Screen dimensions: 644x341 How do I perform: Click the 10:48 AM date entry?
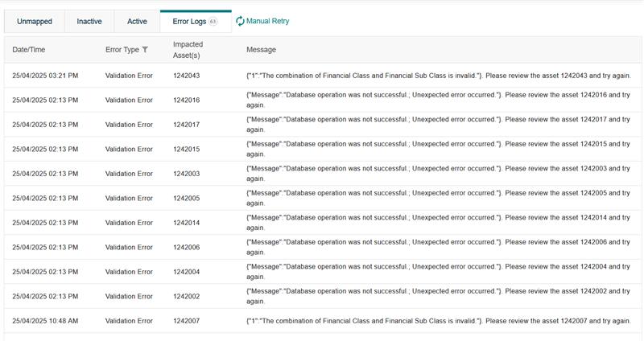45,321
